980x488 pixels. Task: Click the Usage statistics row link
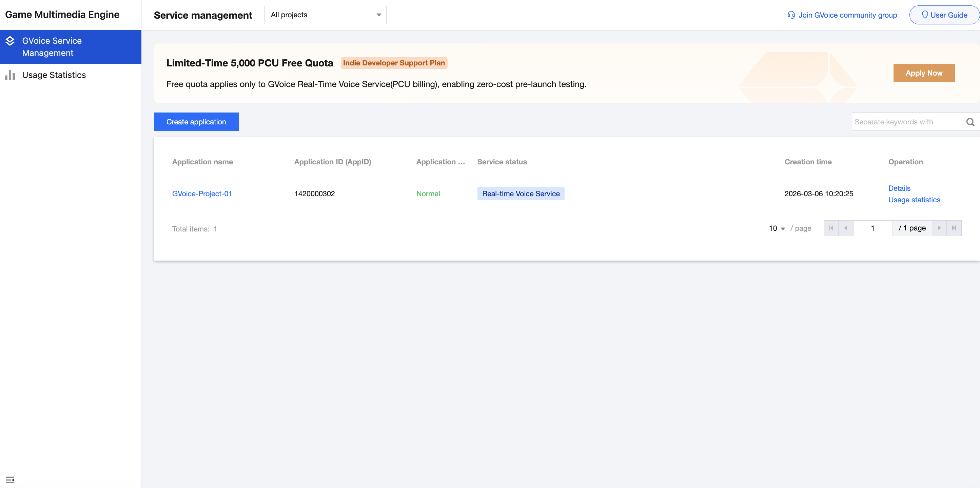pyautogui.click(x=914, y=200)
